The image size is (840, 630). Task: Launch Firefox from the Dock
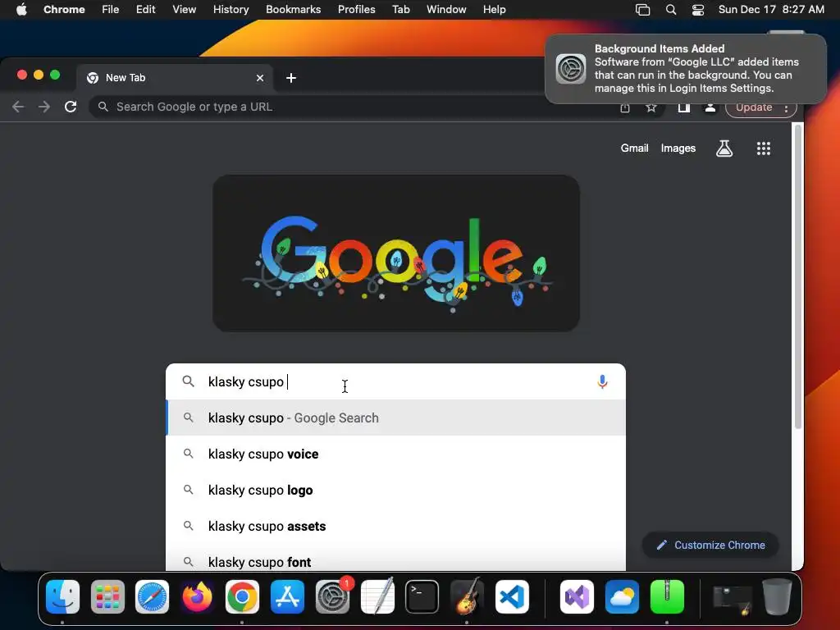point(197,597)
